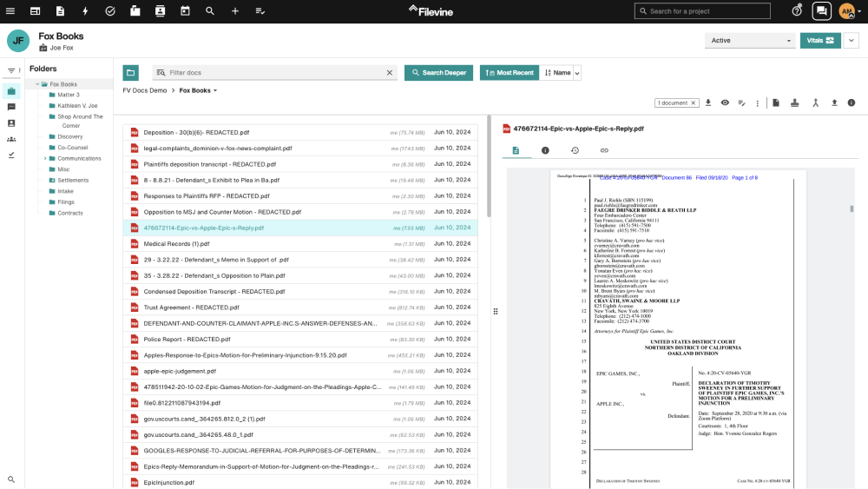Click the merge documents icon
The width and height of the screenshot is (868, 489).
point(815,102)
